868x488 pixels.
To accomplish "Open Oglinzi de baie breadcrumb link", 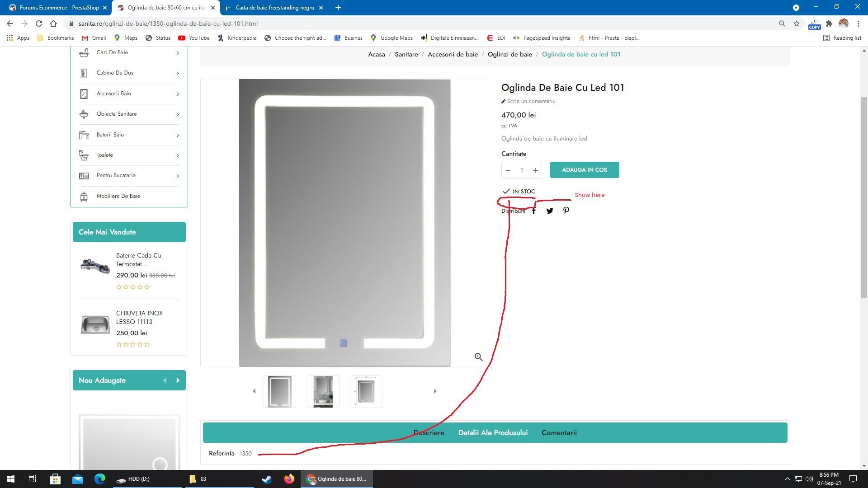I will (509, 54).
